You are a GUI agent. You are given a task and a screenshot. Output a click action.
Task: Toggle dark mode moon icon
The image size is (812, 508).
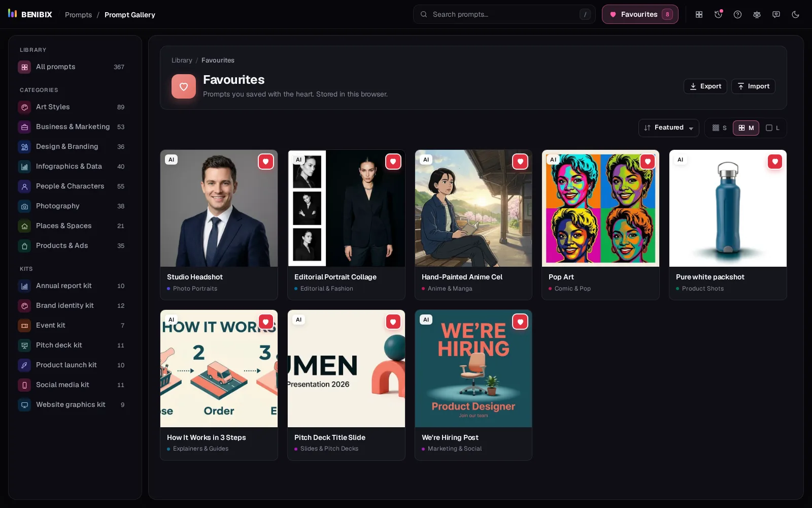(x=795, y=14)
